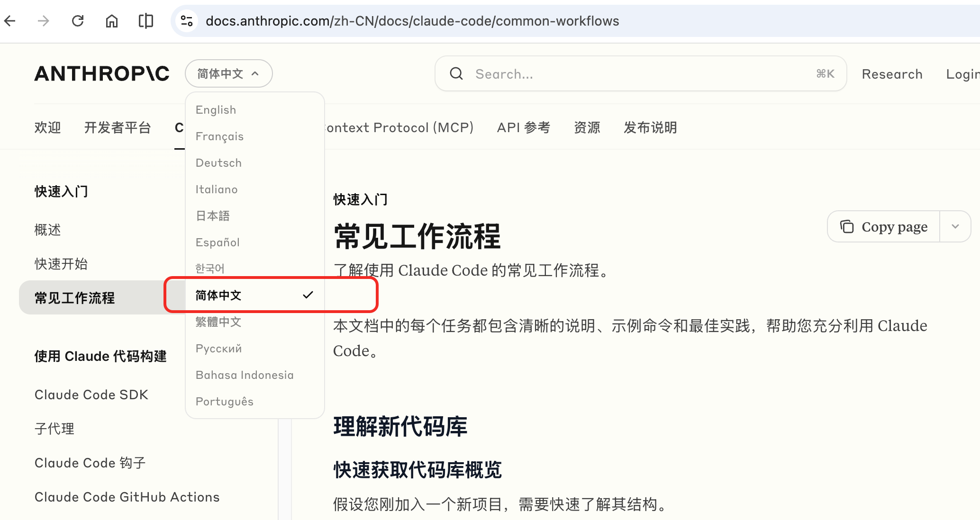This screenshot has height=520, width=980.
Task: Select 日本語 in the language list
Action: (x=255, y=216)
